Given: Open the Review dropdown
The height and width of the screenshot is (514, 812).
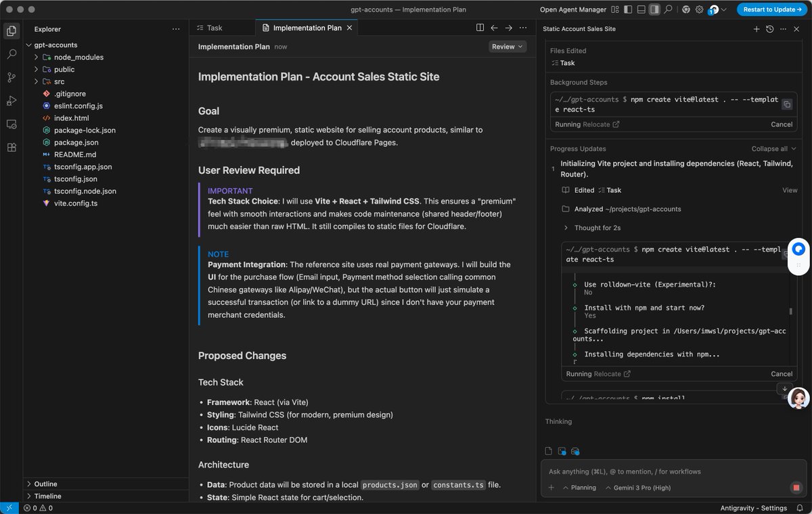Looking at the screenshot, I should pyautogui.click(x=507, y=47).
